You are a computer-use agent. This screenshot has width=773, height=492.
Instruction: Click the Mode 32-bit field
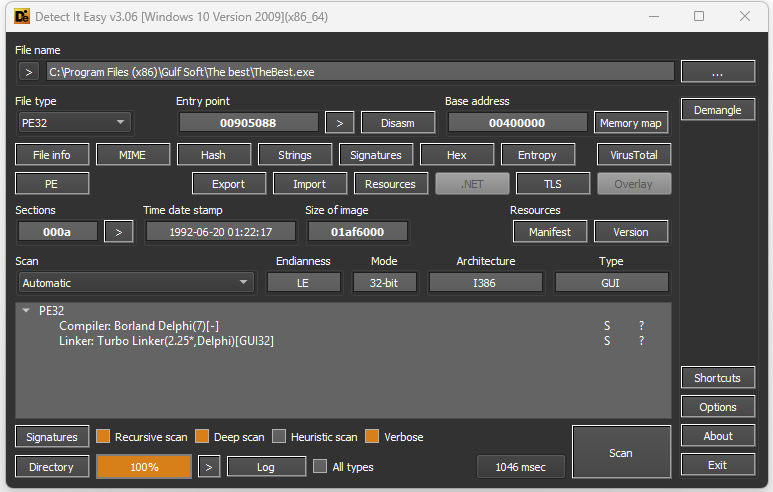(384, 283)
